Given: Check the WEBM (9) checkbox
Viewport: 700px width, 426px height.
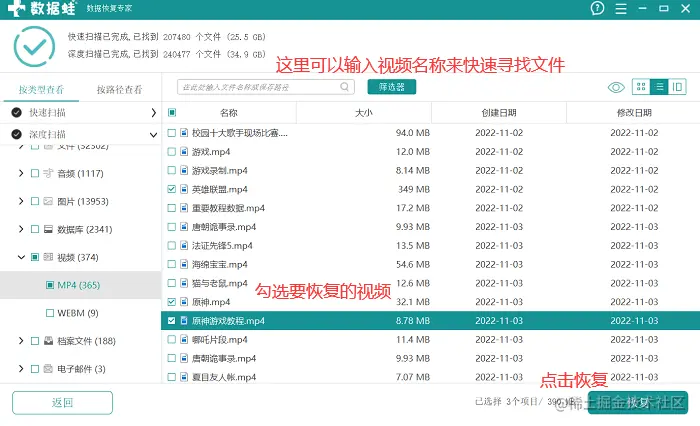Looking at the screenshot, I should tap(50, 313).
